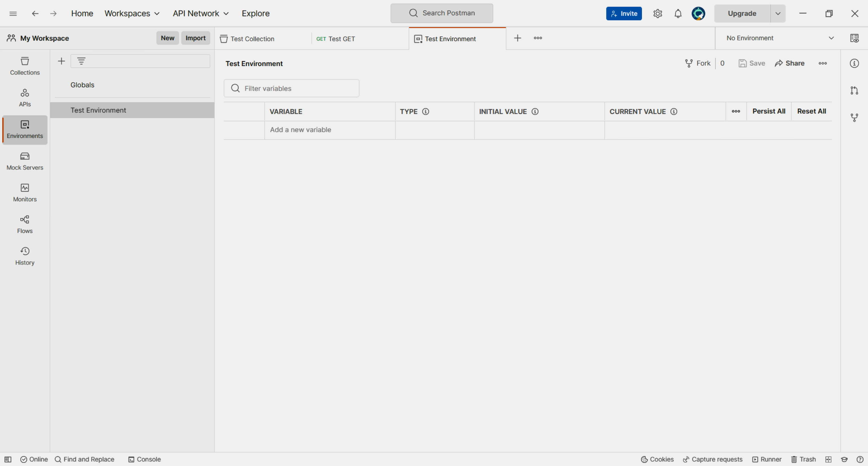
Task: Open the Collections sidebar panel
Action: coord(25,66)
